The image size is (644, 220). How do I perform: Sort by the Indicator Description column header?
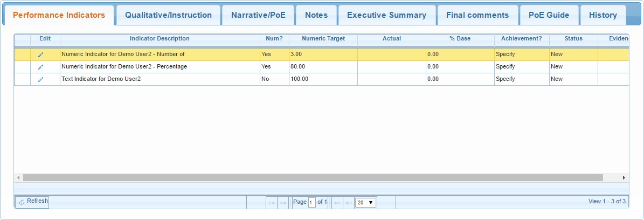pos(160,39)
